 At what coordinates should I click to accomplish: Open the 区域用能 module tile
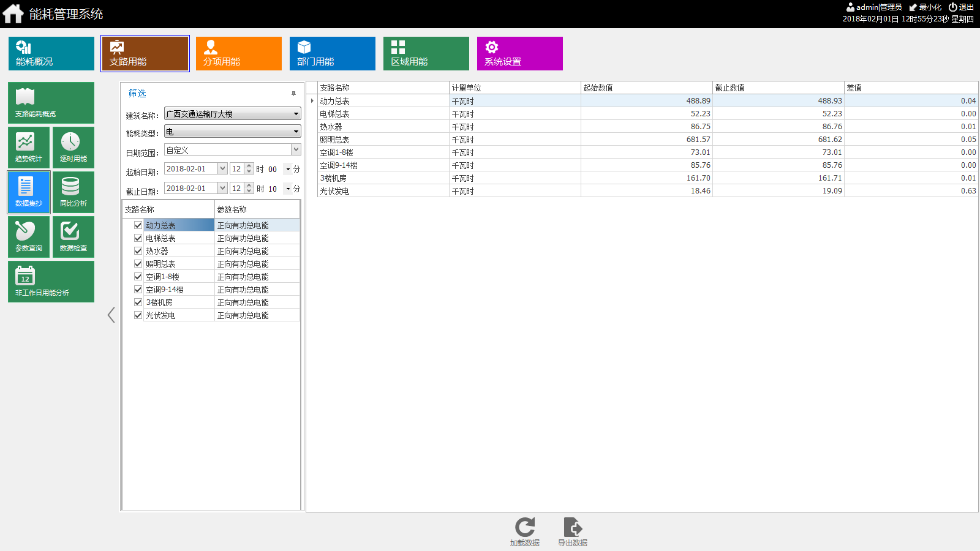[x=426, y=53]
